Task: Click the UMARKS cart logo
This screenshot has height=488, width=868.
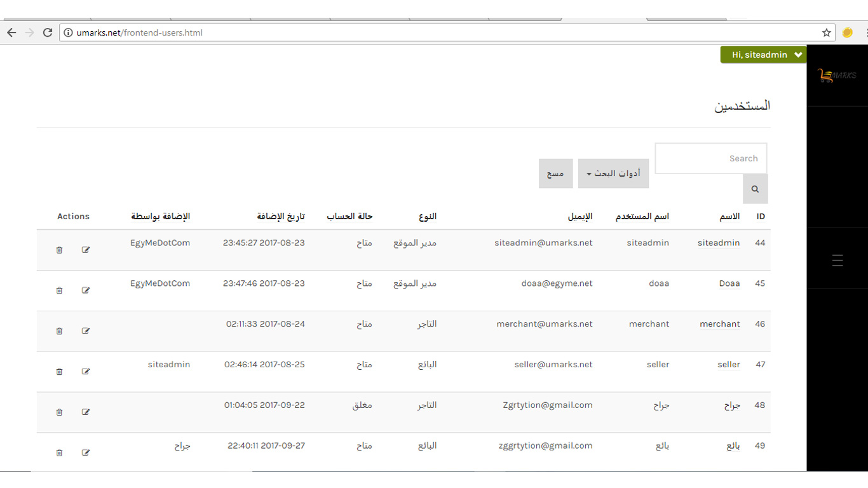Action: click(837, 76)
